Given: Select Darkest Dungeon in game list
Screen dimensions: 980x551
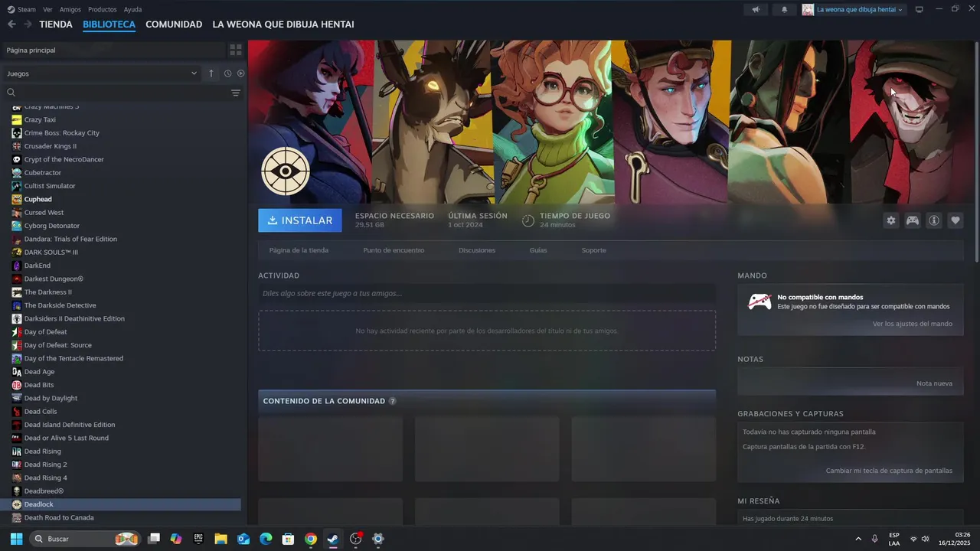Looking at the screenshot, I should [x=54, y=279].
